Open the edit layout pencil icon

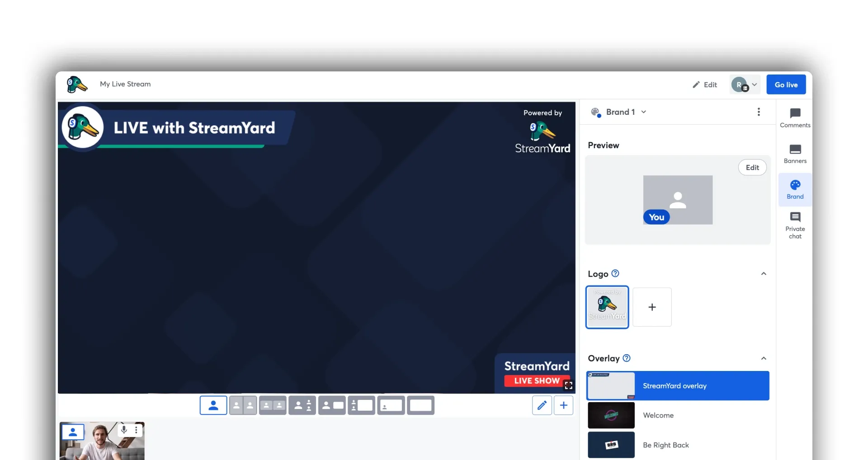tap(541, 405)
